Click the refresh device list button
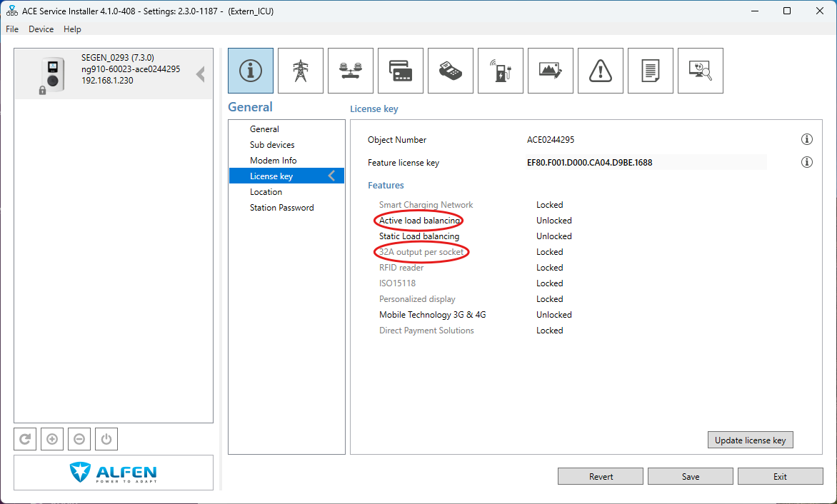Viewport: 837px width, 504px height. click(x=25, y=439)
